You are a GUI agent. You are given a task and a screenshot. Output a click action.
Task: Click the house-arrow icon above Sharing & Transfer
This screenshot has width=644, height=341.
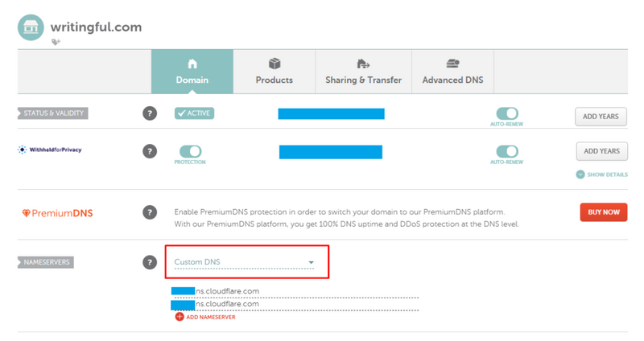(x=363, y=64)
